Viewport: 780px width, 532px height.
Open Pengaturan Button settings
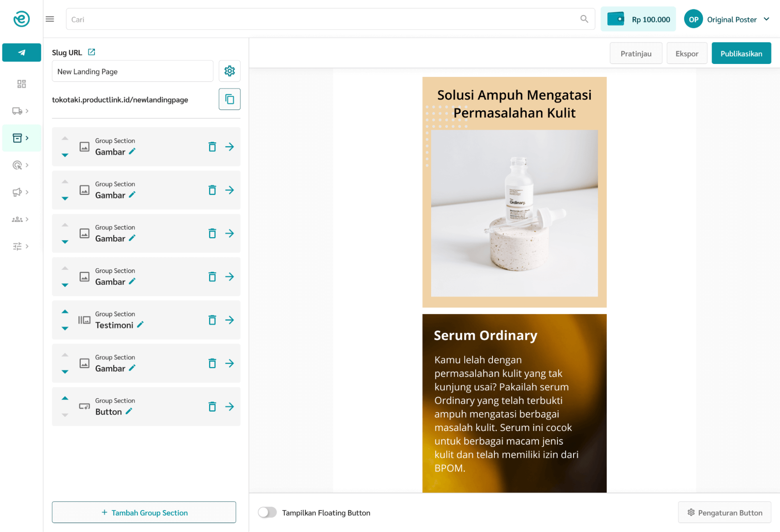[725, 512]
